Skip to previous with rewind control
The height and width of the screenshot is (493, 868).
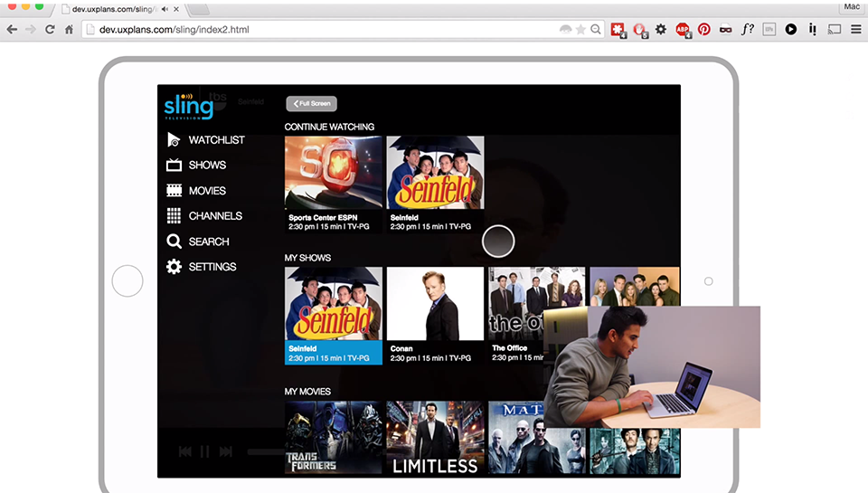coord(184,451)
